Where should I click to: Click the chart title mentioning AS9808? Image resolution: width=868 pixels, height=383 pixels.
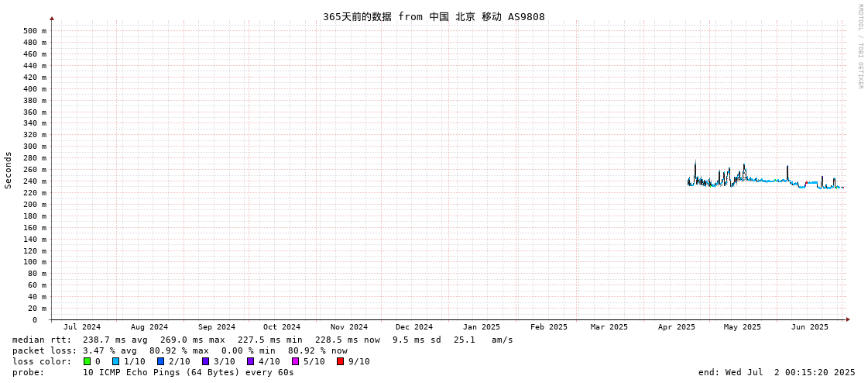tap(434, 16)
